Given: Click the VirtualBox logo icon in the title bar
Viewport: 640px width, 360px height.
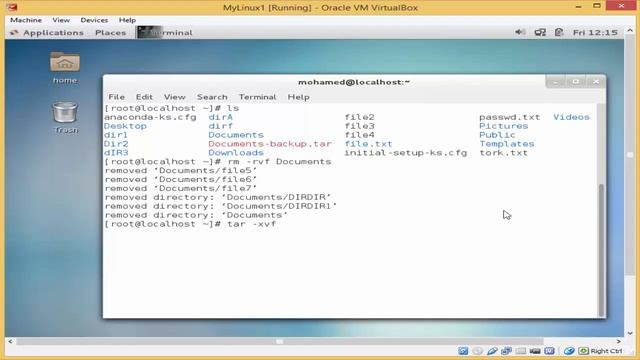Looking at the screenshot, I should (12, 7).
